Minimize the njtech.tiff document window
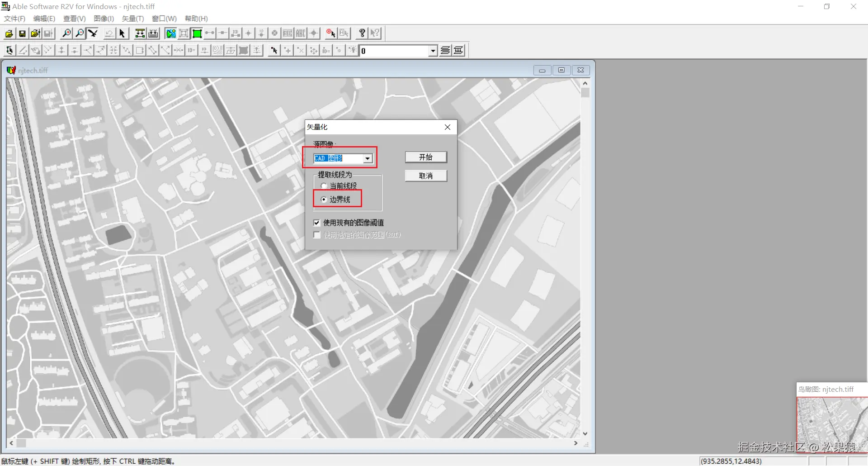Viewport: 868px width, 466px height. (x=542, y=70)
